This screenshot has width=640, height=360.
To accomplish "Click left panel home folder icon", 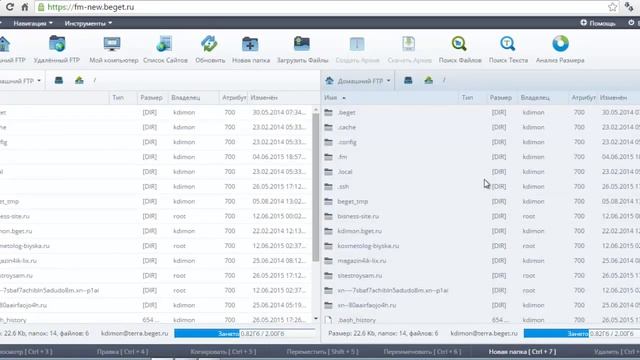I will 79,80.
